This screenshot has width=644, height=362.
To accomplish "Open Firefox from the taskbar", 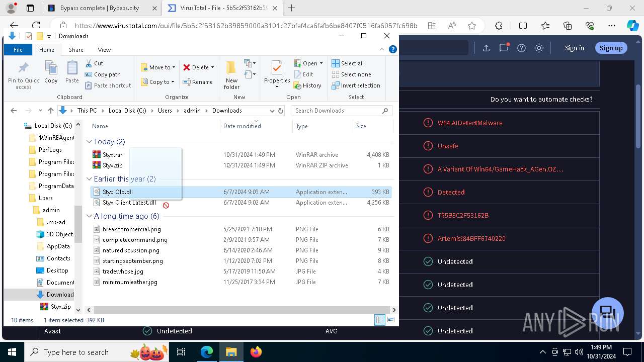I will coord(256,352).
